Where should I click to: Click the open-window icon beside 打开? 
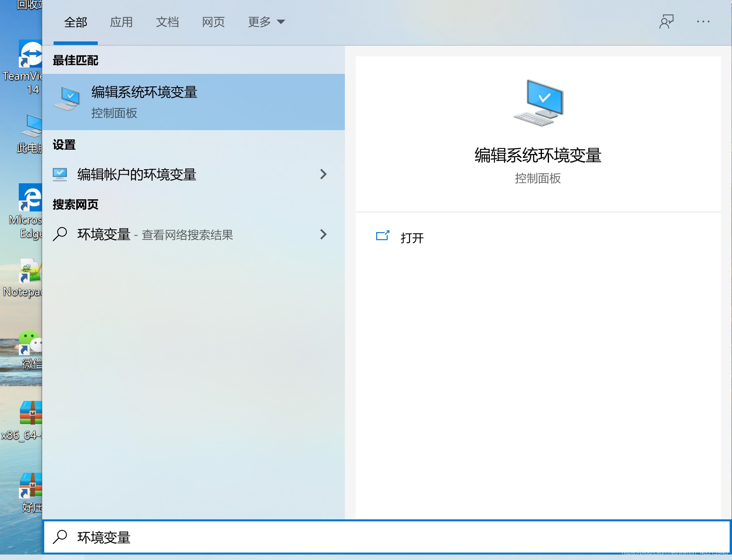(x=382, y=236)
